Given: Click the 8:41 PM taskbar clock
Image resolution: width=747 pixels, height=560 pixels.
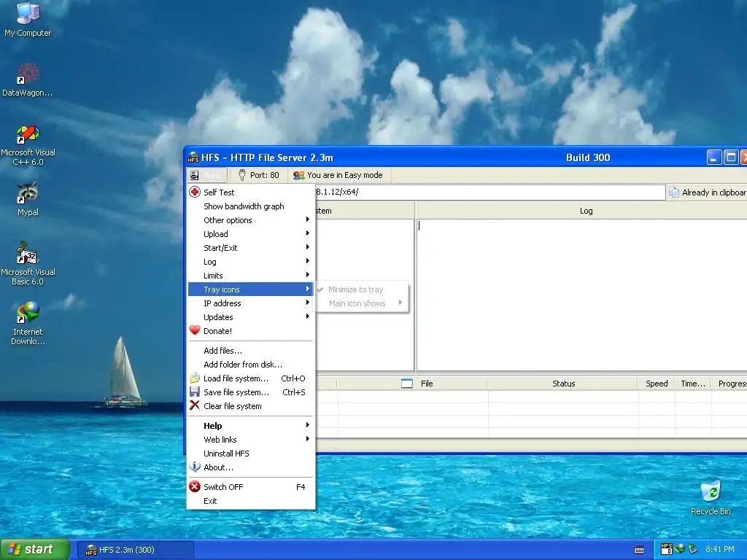Looking at the screenshot, I should [x=720, y=549].
